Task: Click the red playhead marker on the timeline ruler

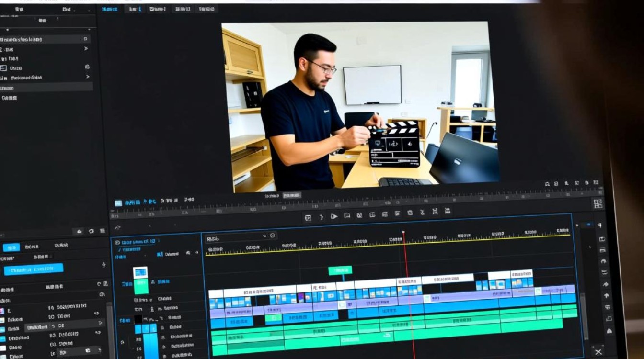Action: [403, 233]
